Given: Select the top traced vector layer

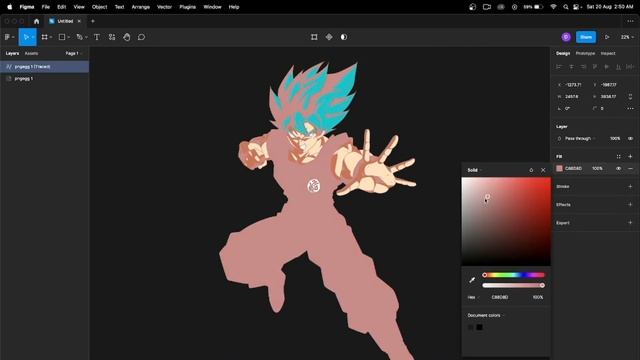Looking at the screenshot, I should 44,67.
